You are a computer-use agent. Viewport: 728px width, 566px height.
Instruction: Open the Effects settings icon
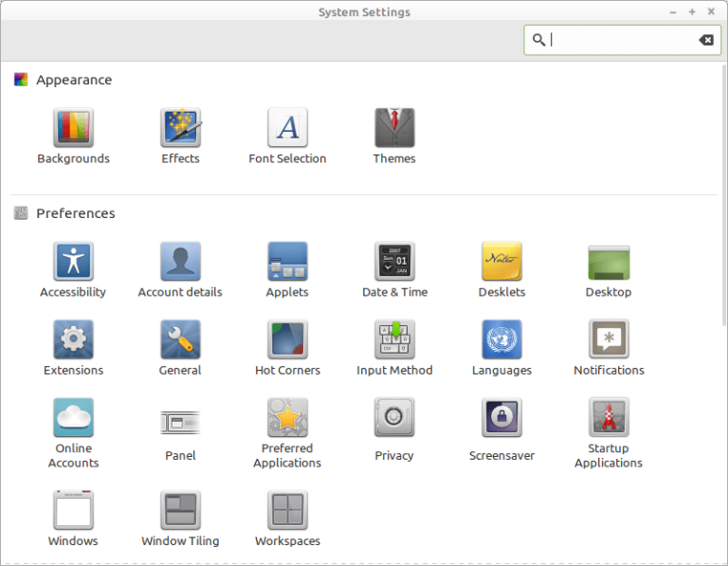(180, 128)
